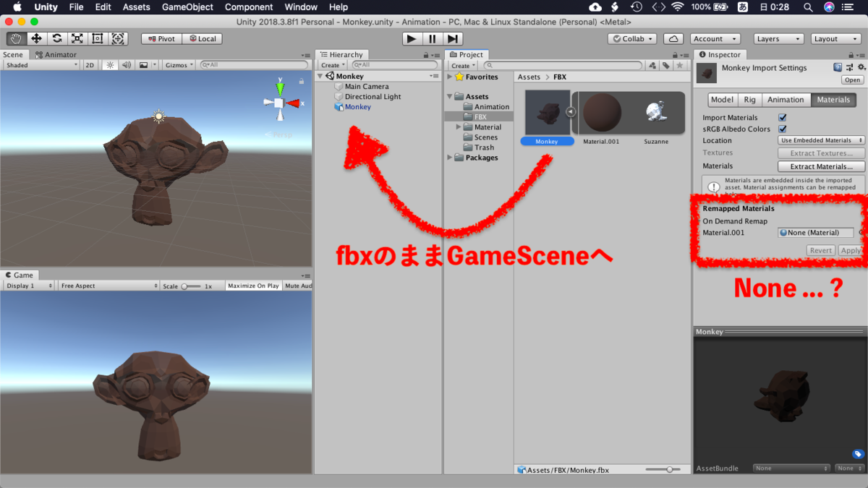Click the asset label tag icon in preview
The image size is (868, 488).
(x=858, y=454)
